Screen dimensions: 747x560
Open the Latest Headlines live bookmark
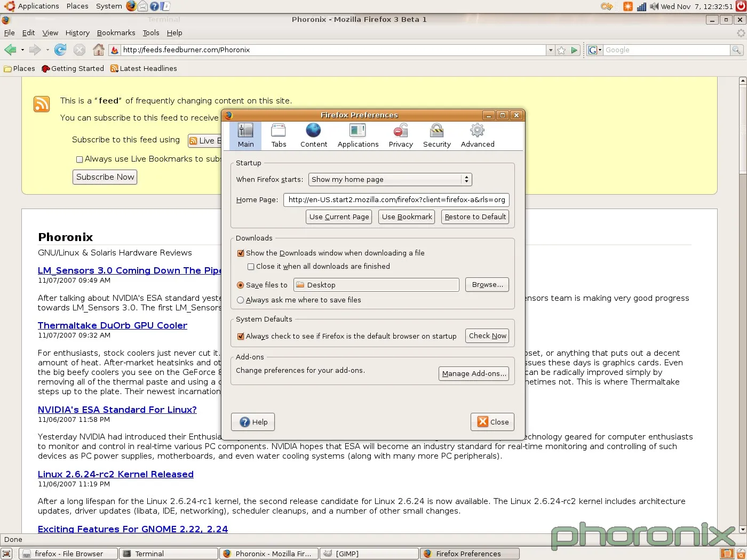[x=144, y=68]
